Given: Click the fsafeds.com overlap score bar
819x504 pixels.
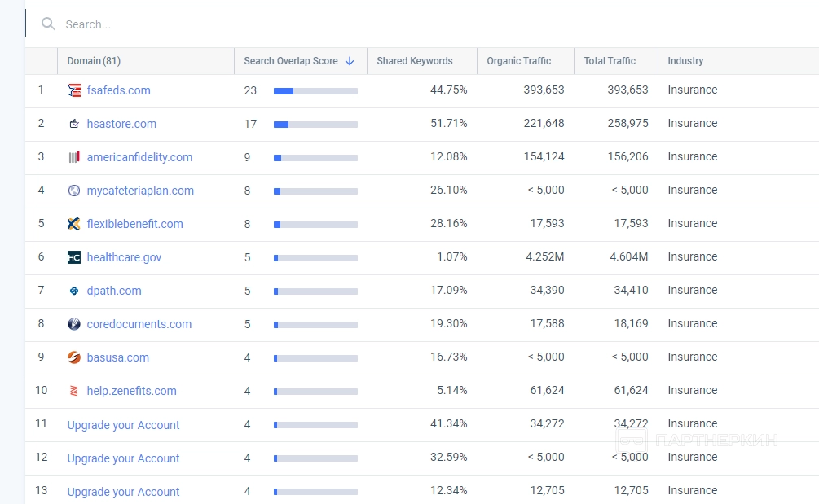Looking at the screenshot, I should (x=315, y=91).
